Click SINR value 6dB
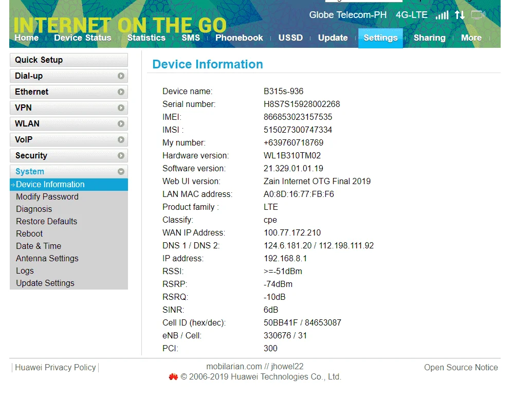The width and height of the screenshot is (532, 414). click(271, 310)
